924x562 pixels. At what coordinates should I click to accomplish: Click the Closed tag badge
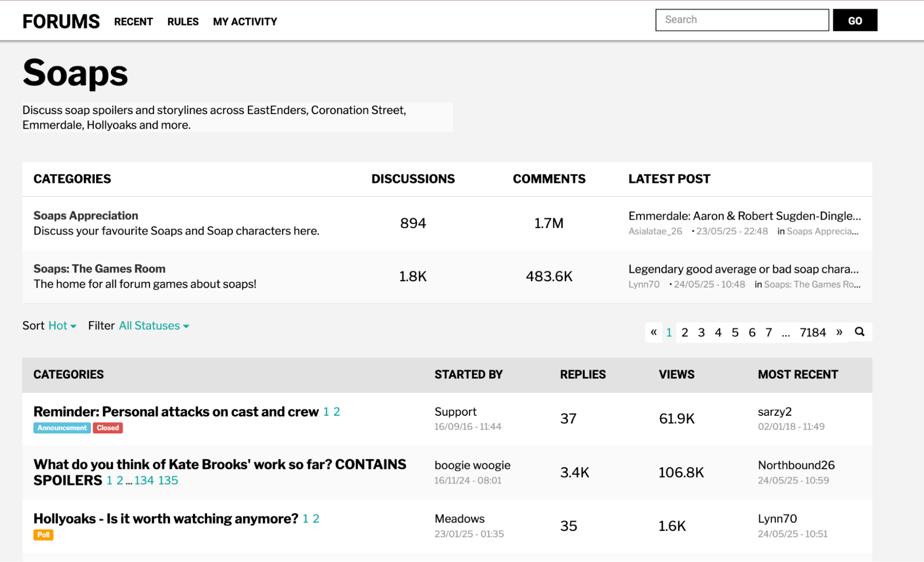click(x=108, y=428)
